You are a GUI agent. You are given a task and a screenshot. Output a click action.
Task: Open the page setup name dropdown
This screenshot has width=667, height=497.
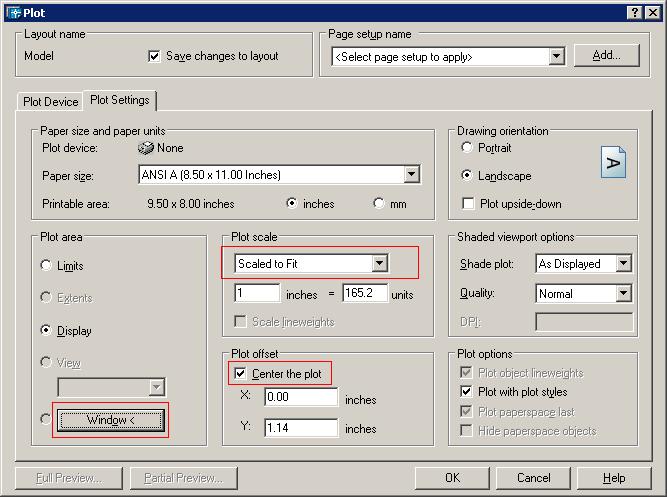[556, 56]
